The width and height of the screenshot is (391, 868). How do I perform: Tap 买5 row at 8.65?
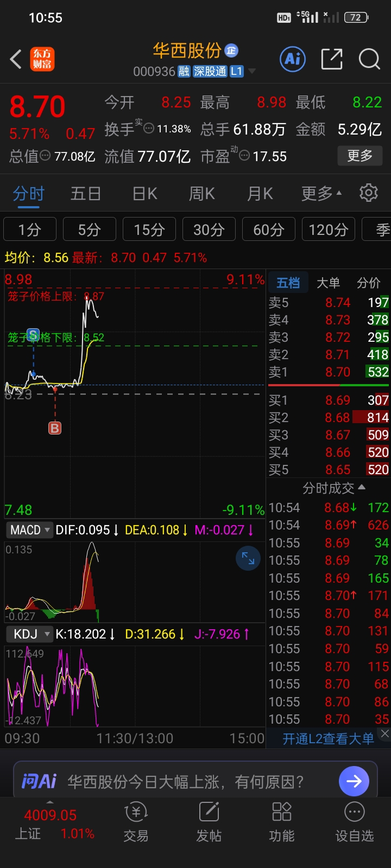click(x=329, y=469)
